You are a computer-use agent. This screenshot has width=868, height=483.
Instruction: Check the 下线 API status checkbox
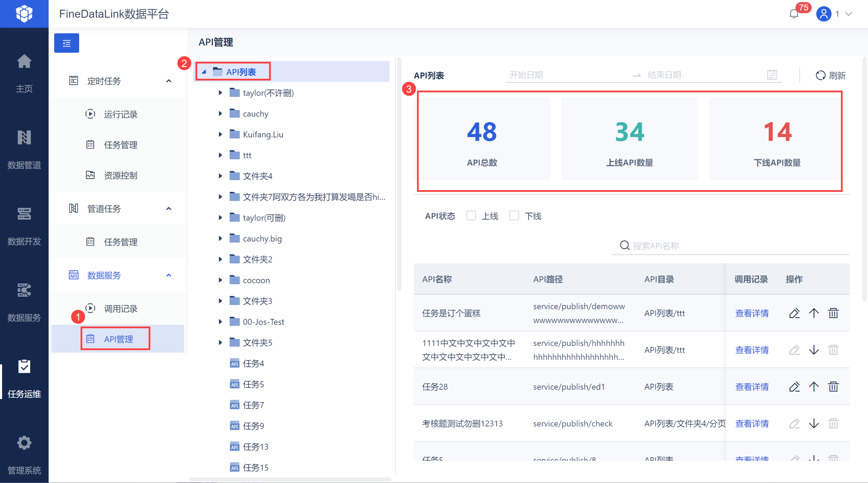pos(514,216)
